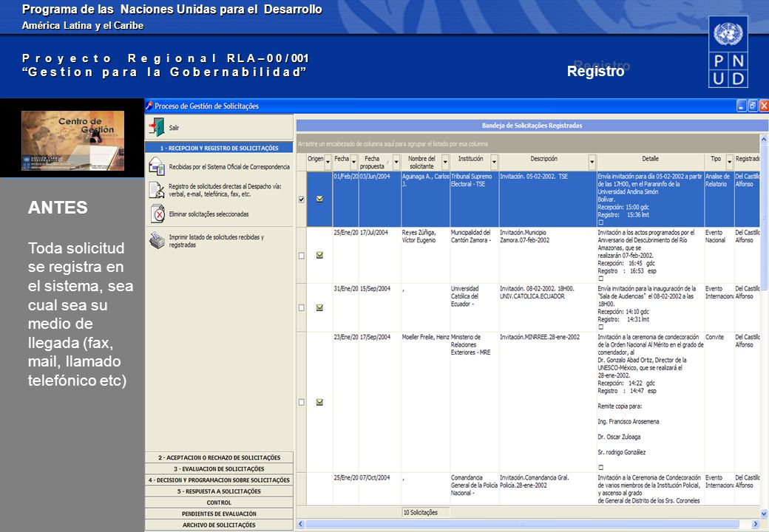Toggle small box under Tribunal Supremo Detalle text
Screen dimensions: 769x532
(600, 222)
